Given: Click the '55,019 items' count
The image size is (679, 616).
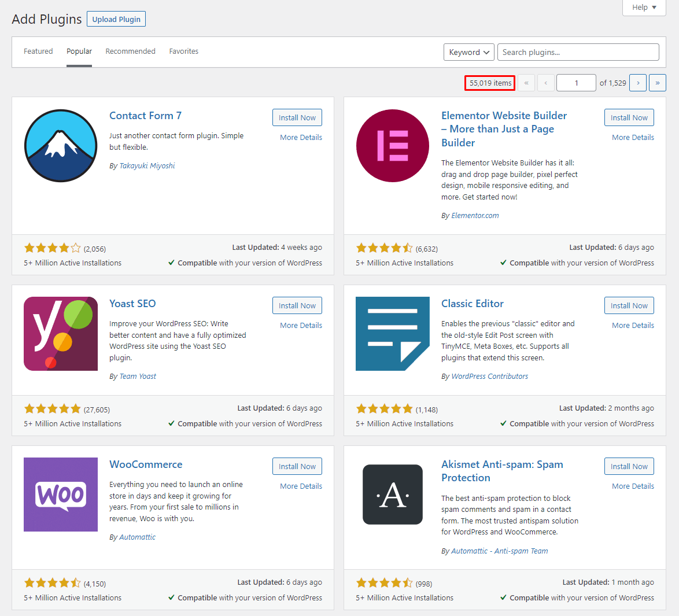Looking at the screenshot, I should 490,83.
